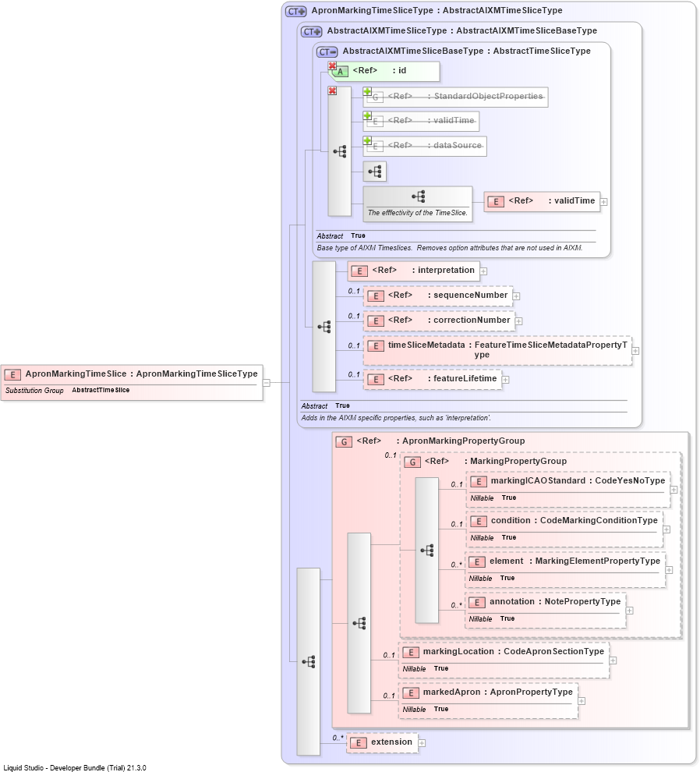Click green plus marker on struck-through dataSource
The height and width of the screenshot is (772, 700).
(x=367, y=141)
